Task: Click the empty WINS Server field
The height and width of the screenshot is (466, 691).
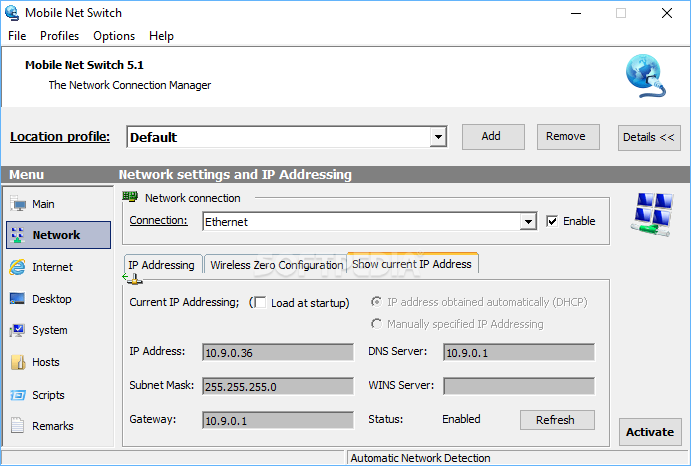Action: (x=519, y=386)
